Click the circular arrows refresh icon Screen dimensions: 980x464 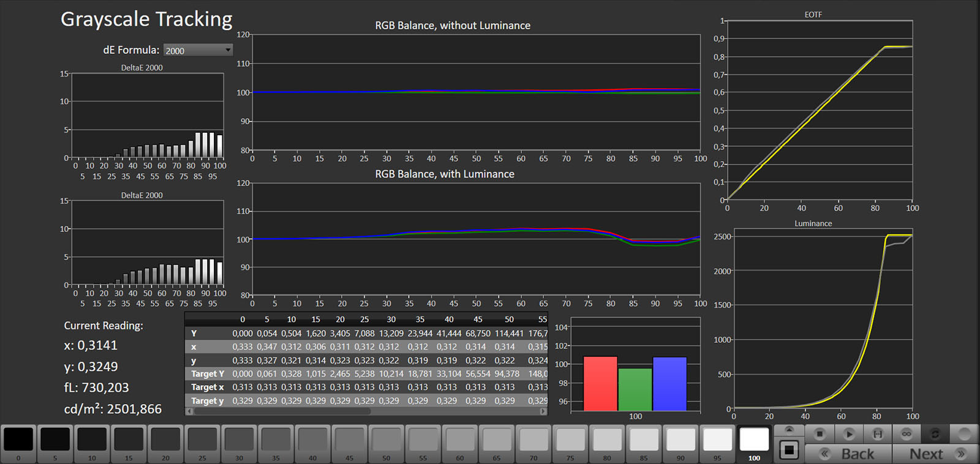pyautogui.click(x=935, y=434)
